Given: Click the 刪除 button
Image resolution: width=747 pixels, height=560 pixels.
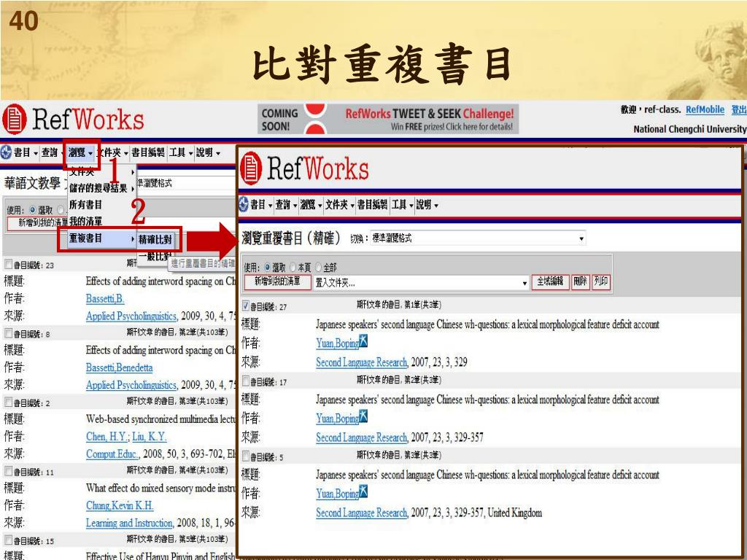Looking at the screenshot, I should (580, 281).
